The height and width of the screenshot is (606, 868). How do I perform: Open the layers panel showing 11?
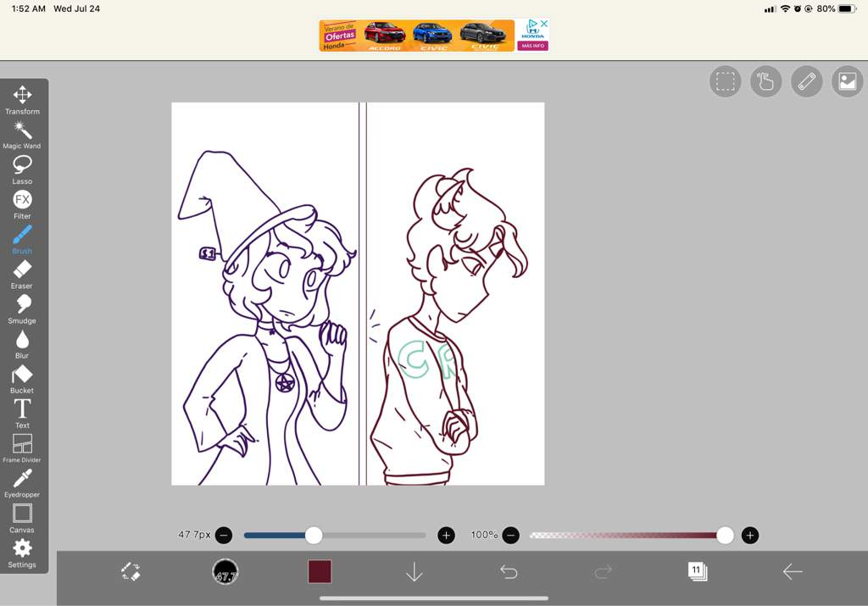pos(698,571)
